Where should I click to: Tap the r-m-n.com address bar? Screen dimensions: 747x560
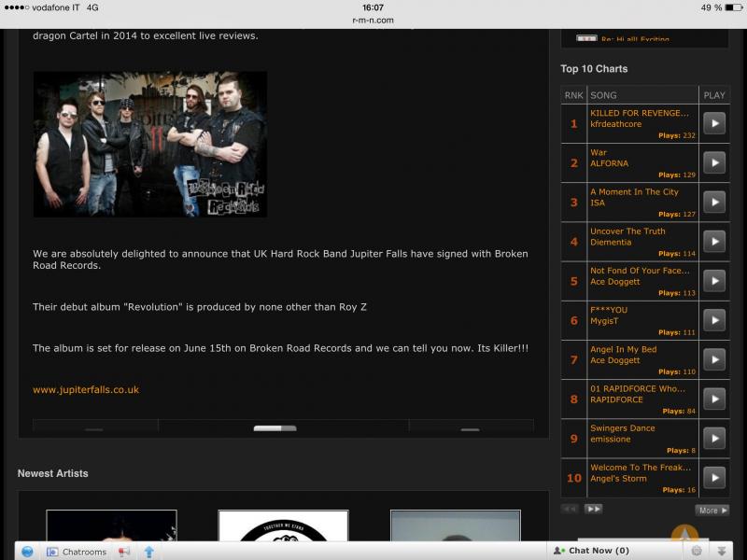tap(373, 20)
